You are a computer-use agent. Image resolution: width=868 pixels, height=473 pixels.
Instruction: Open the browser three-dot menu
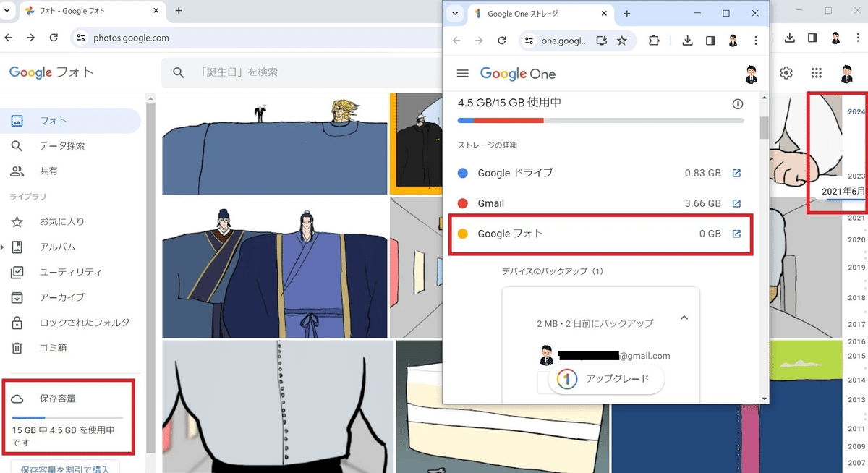tap(755, 41)
